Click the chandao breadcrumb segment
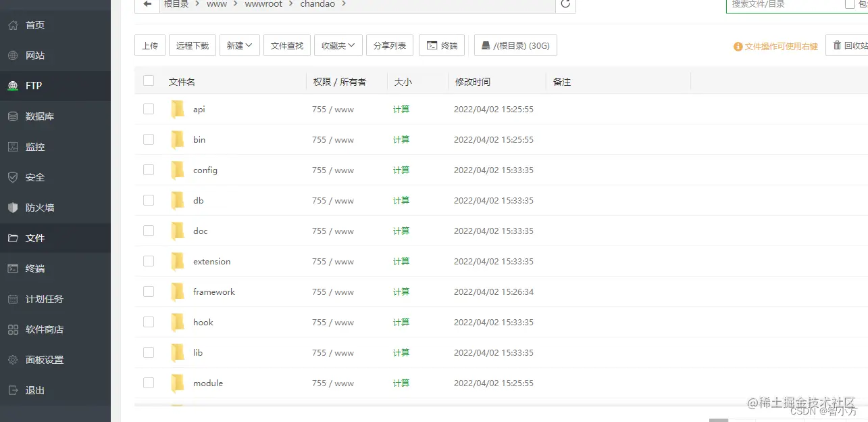The width and height of the screenshot is (868, 422). tap(317, 4)
